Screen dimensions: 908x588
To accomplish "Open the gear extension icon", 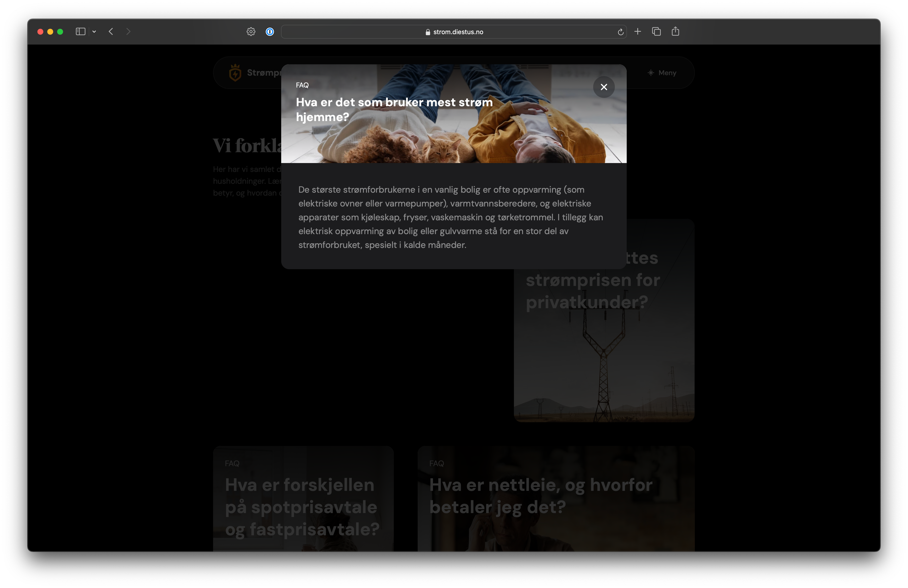I will coord(251,32).
